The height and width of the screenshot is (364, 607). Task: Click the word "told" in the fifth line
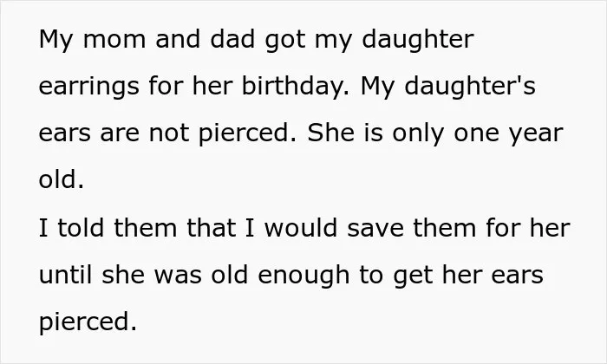(81, 228)
